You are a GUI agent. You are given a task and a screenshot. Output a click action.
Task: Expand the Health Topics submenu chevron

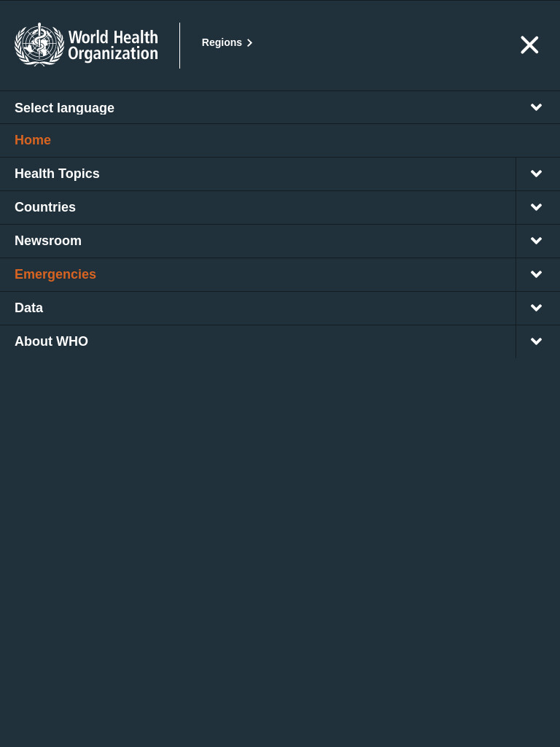point(536,174)
